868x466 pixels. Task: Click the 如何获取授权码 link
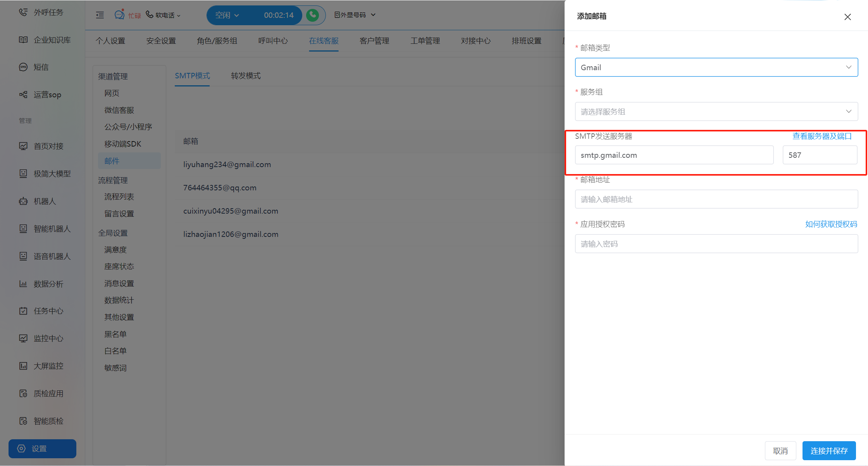(831, 224)
